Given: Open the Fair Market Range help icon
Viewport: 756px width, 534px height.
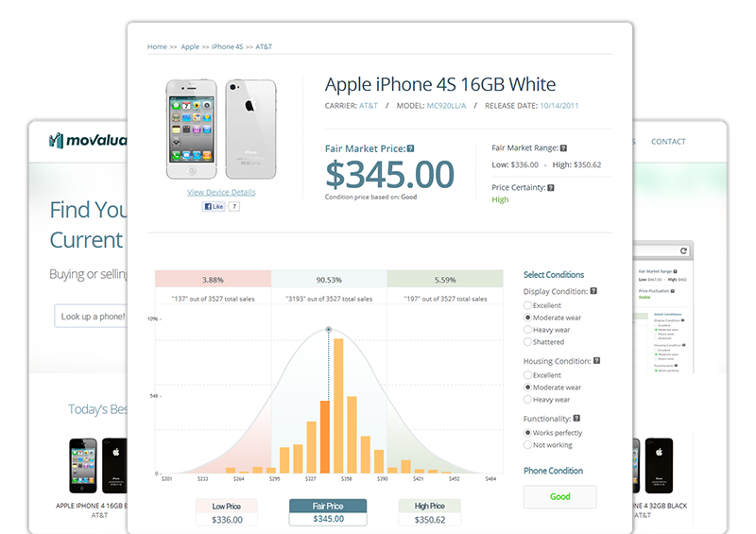Looking at the screenshot, I should [563, 148].
